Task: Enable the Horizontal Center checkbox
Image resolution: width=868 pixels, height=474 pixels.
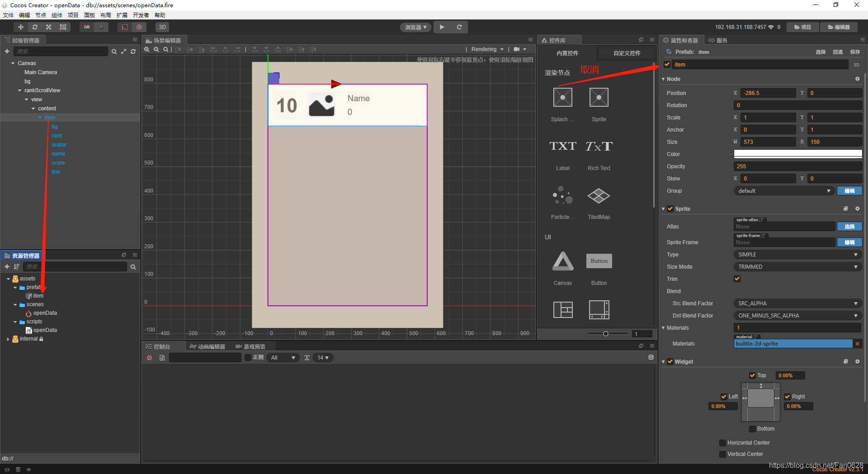Action: [722, 443]
